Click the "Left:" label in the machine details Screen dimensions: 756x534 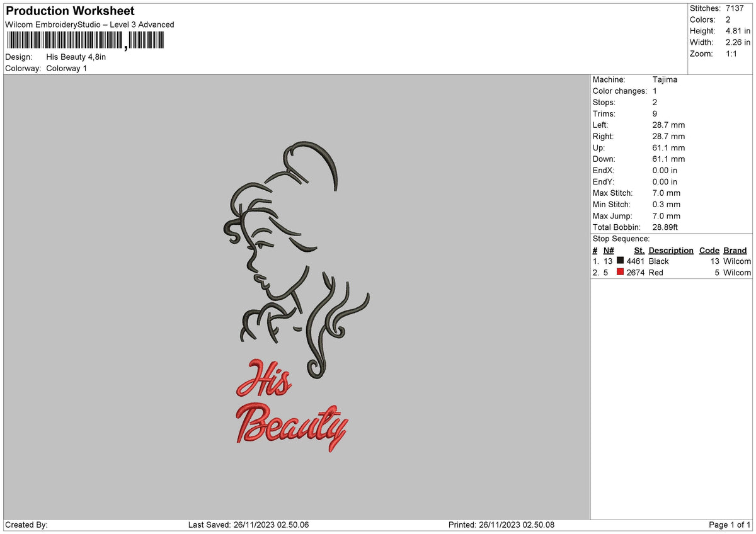pyautogui.click(x=600, y=125)
